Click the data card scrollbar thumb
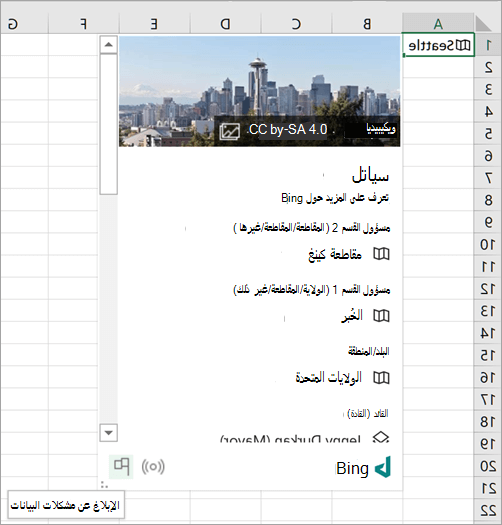The width and height of the screenshot is (502, 525). click(x=109, y=124)
